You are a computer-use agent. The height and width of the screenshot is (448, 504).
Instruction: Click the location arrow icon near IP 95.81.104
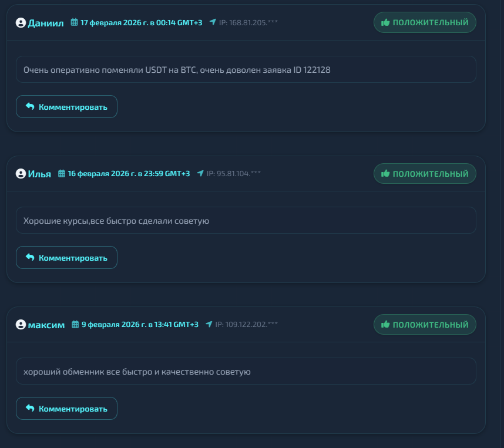coord(200,173)
